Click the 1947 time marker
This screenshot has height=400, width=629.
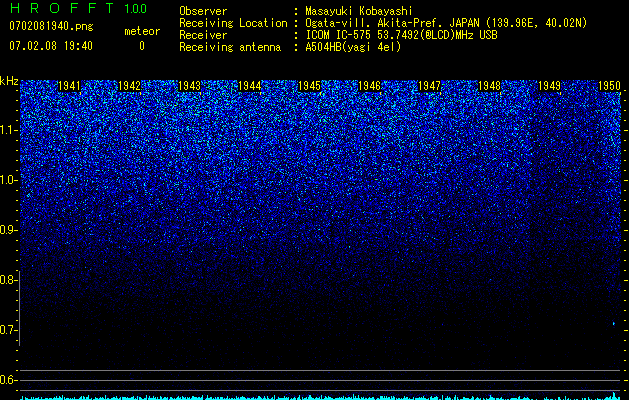429,86
